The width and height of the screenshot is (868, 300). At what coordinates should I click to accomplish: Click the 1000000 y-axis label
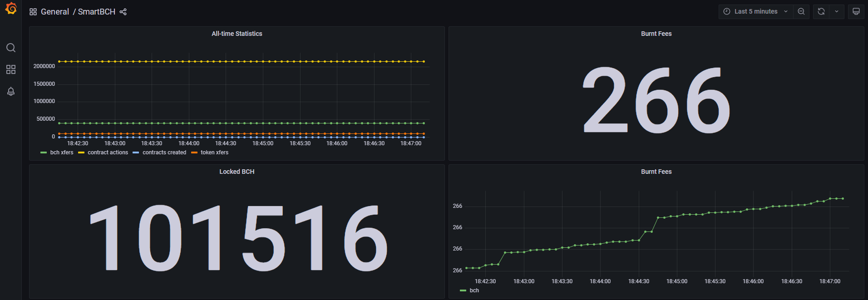coord(44,101)
